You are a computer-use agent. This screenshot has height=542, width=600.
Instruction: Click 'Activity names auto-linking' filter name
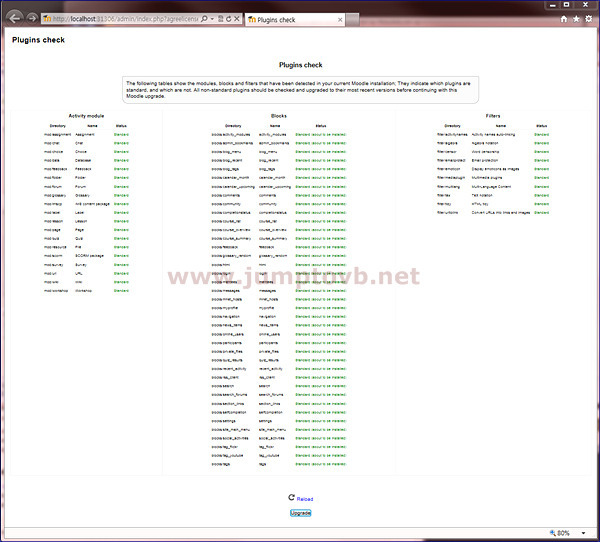click(x=493, y=135)
